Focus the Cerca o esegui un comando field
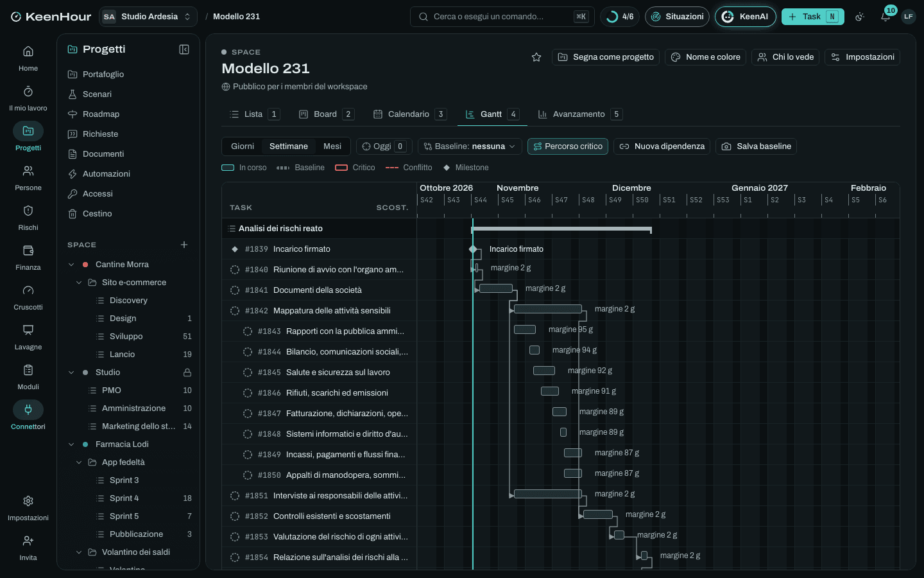 tap(502, 17)
